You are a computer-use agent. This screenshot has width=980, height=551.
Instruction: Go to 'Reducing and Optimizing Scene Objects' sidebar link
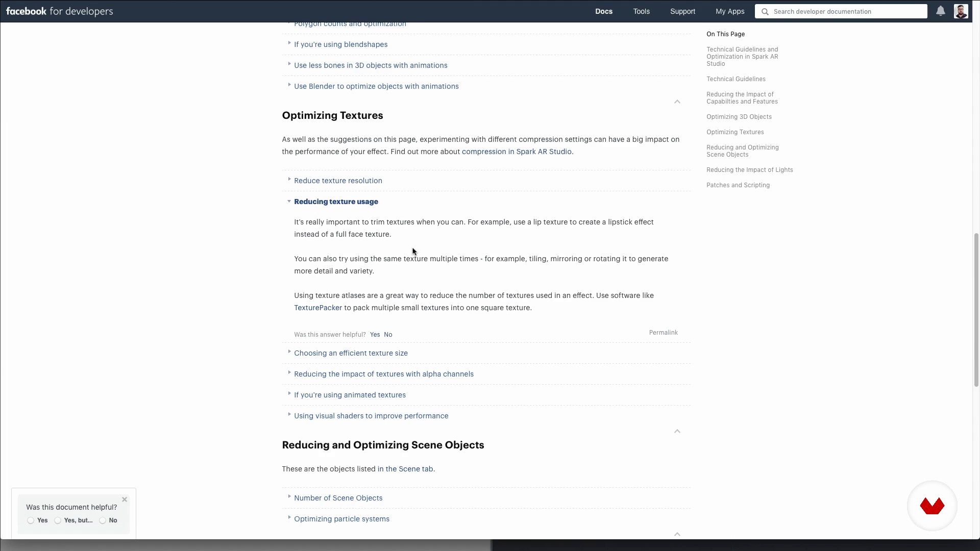[x=743, y=151]
